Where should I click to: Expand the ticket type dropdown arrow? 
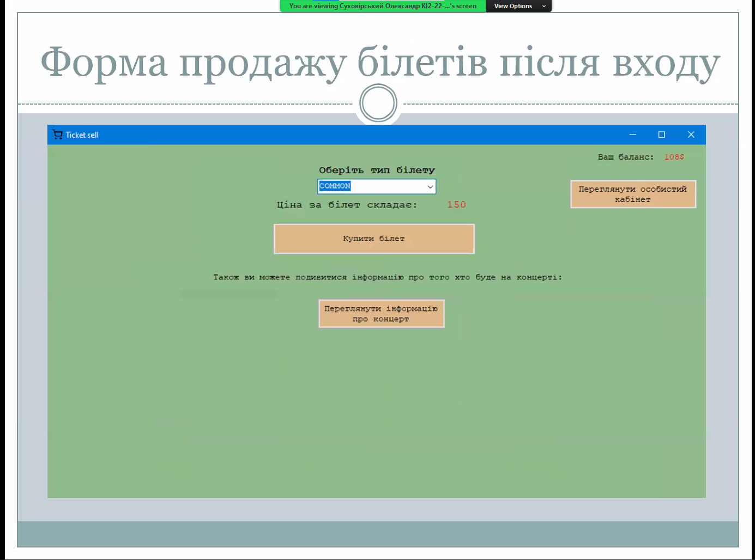pos(430,186)
